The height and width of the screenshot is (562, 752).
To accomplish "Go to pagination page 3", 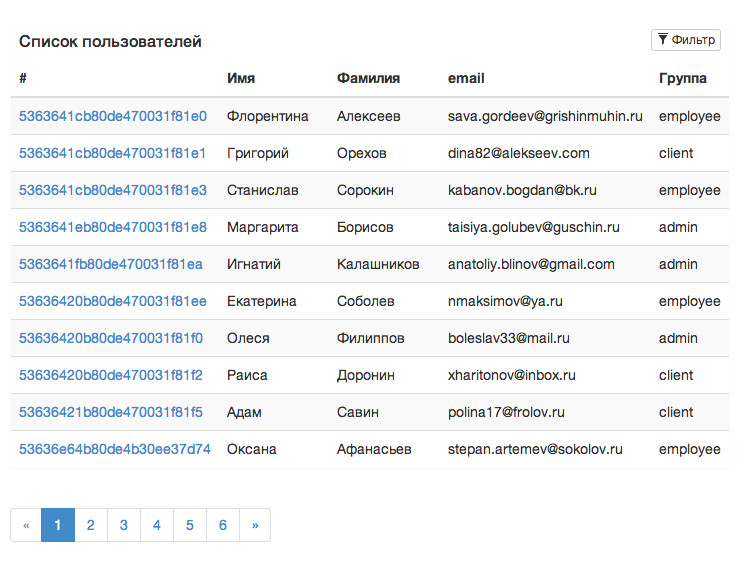I will 124,525.
